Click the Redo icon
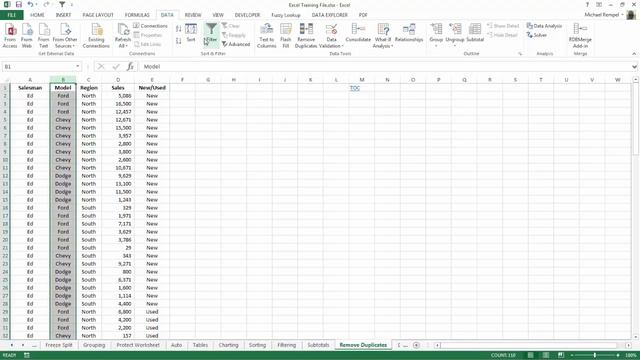640x360 pixels. click(46, 4)
